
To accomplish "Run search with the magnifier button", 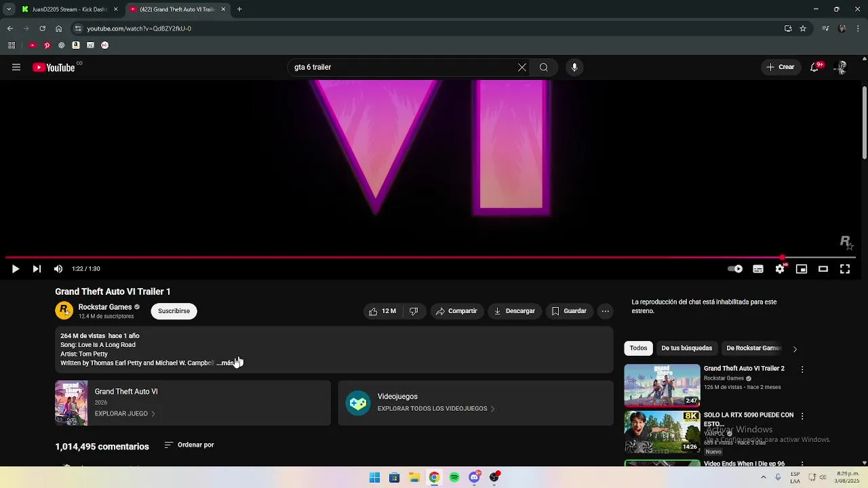I will click(x=544, y=67).
